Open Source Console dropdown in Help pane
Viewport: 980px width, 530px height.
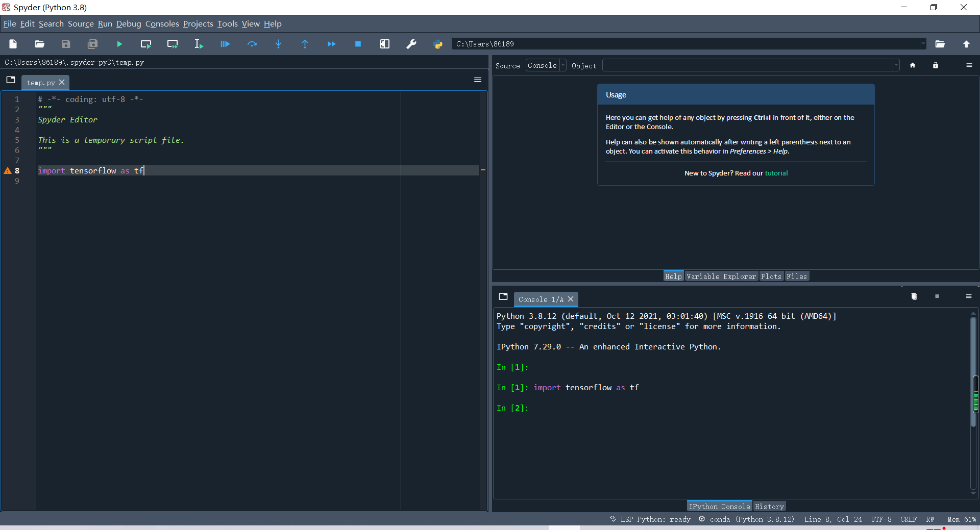[546, 65]
